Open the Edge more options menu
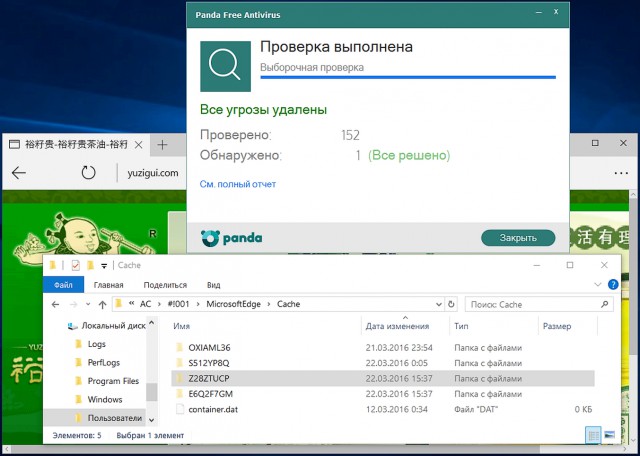This screenshot has height=456, width=640. [x=621, y=173]
